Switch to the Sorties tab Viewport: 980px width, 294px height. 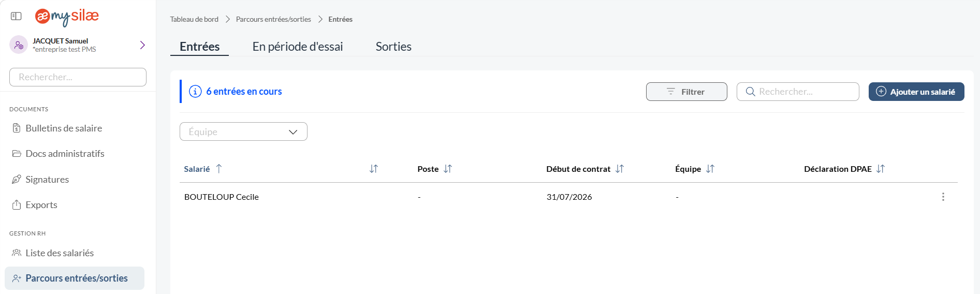[393, 47]
